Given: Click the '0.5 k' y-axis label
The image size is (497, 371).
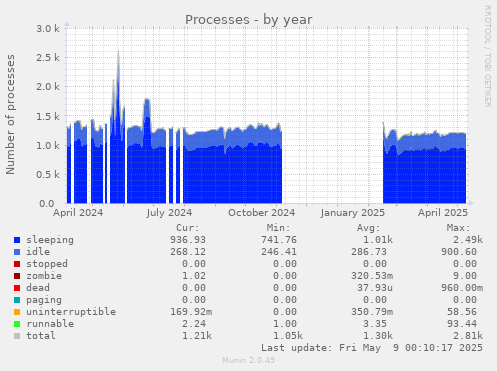Looking at the screenshot, I should point(48,175).
